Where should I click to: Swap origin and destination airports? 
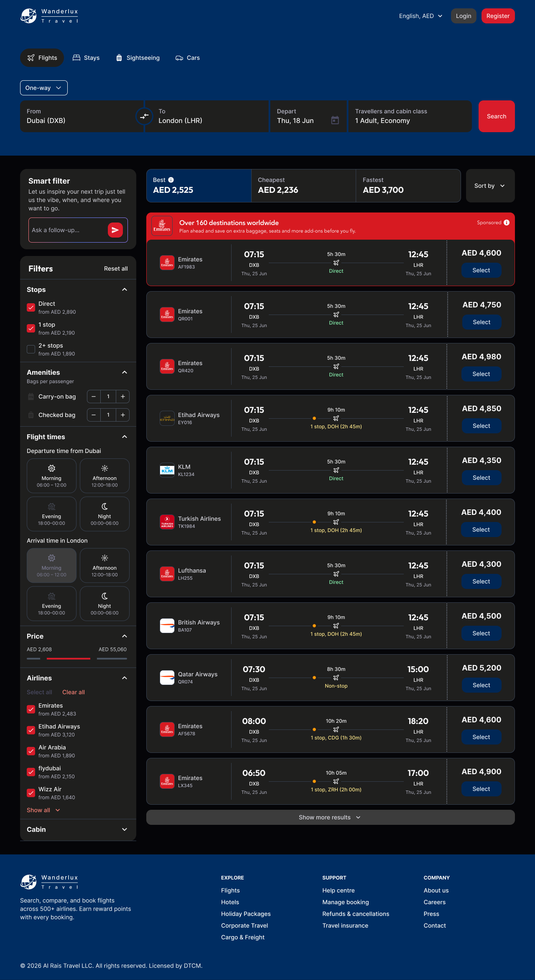click(144, 116)
